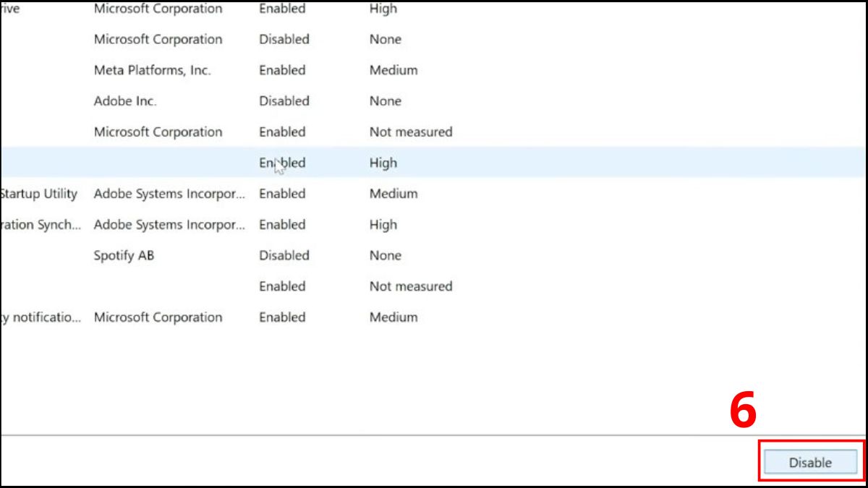Select the Microsoft OneDrive startup row
Image resolution: width=868 pixels, height=488 pixels.
[x=157, y=9]
